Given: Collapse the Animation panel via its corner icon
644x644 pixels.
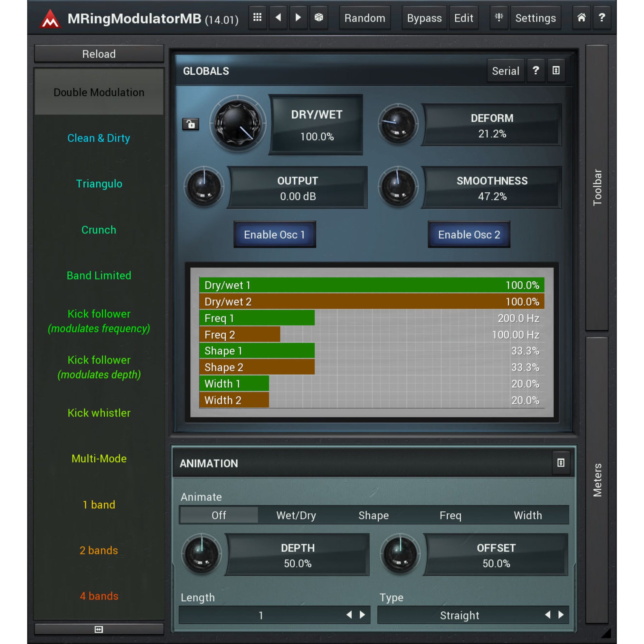Looking at the screenshot, I should coord(561,463).
